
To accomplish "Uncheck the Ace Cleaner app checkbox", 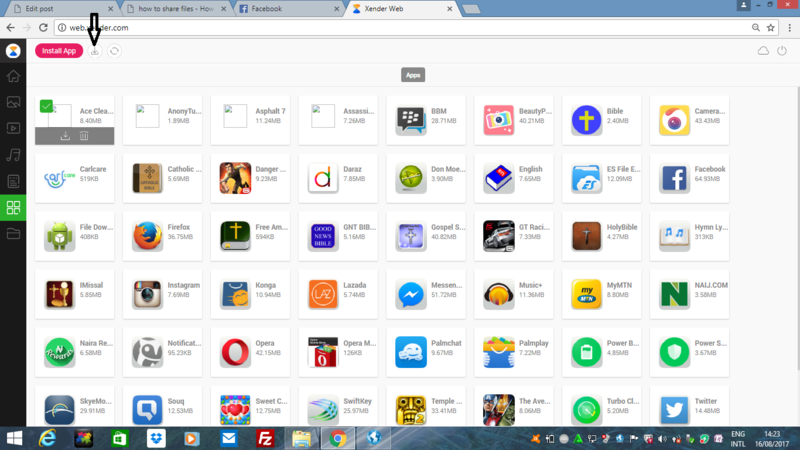I will (x=46, y=106).
